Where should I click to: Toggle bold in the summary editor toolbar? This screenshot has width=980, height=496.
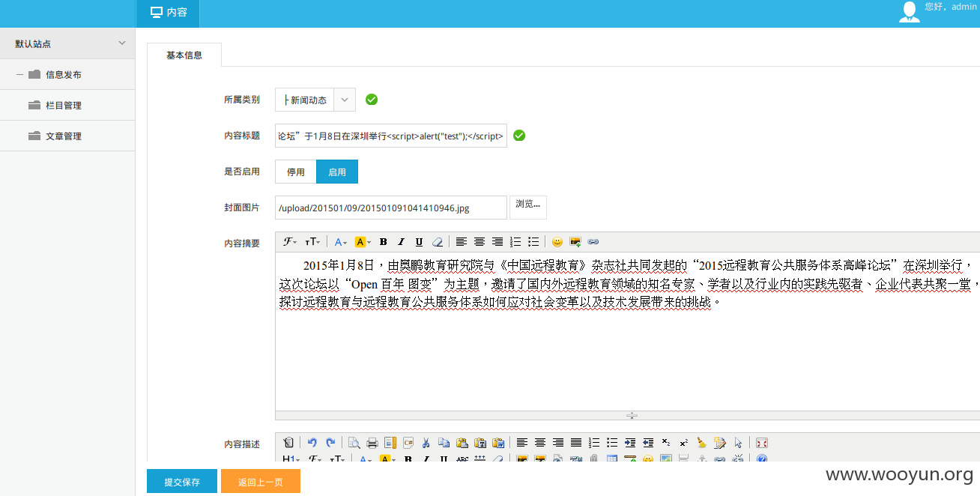click(x=383, y=242)
